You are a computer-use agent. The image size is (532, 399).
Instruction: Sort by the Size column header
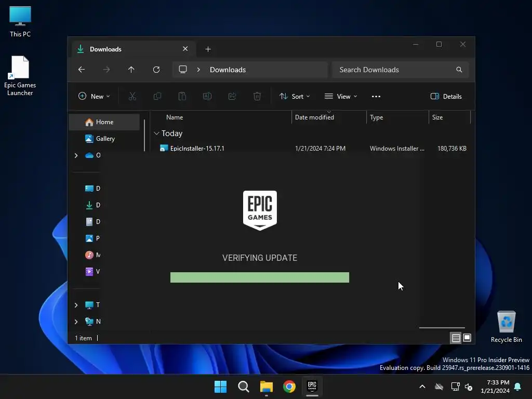(437, 117)
